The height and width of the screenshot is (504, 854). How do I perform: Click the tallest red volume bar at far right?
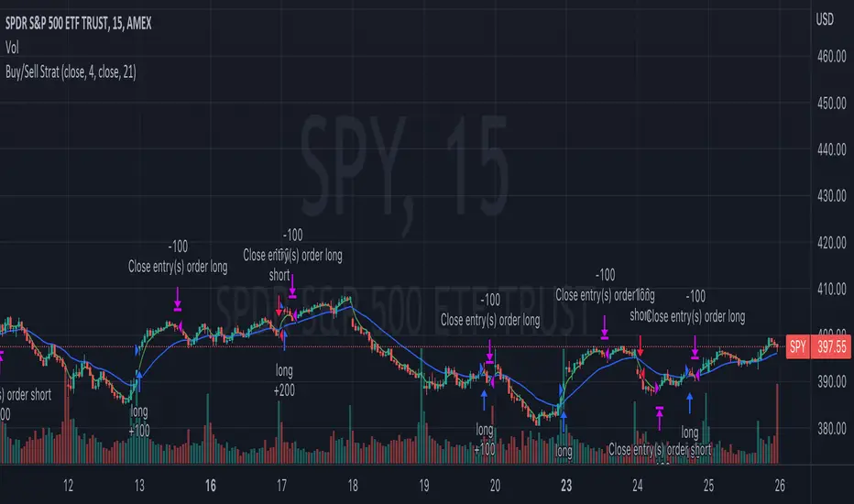click(x=778, y=423)
